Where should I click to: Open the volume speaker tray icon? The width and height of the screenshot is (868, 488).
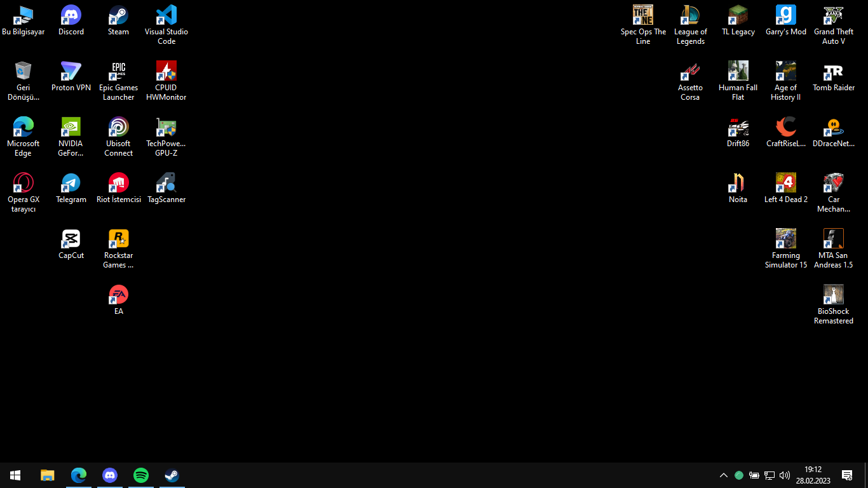coord(785,475)
